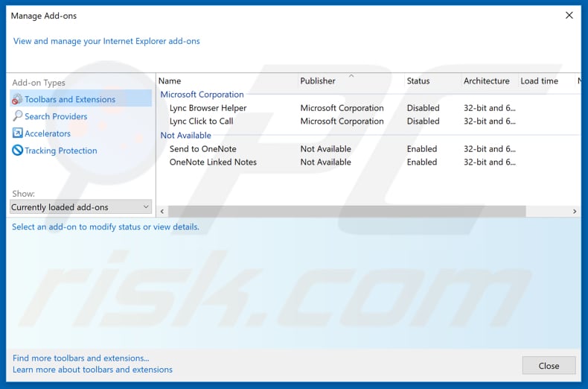Select the Lync Click to Call add-on
This screenshot has height=389, width=588.
point(202,121)
